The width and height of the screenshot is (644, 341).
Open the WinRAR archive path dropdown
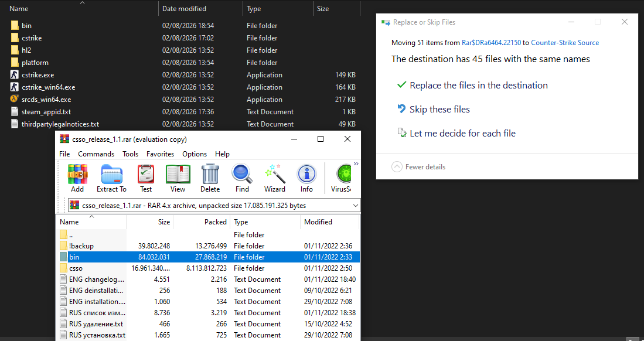355,206
